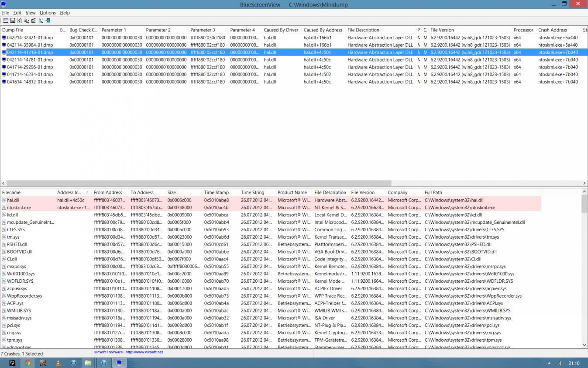Select the ACPI.sys driver row

click(x=271, y=303)
